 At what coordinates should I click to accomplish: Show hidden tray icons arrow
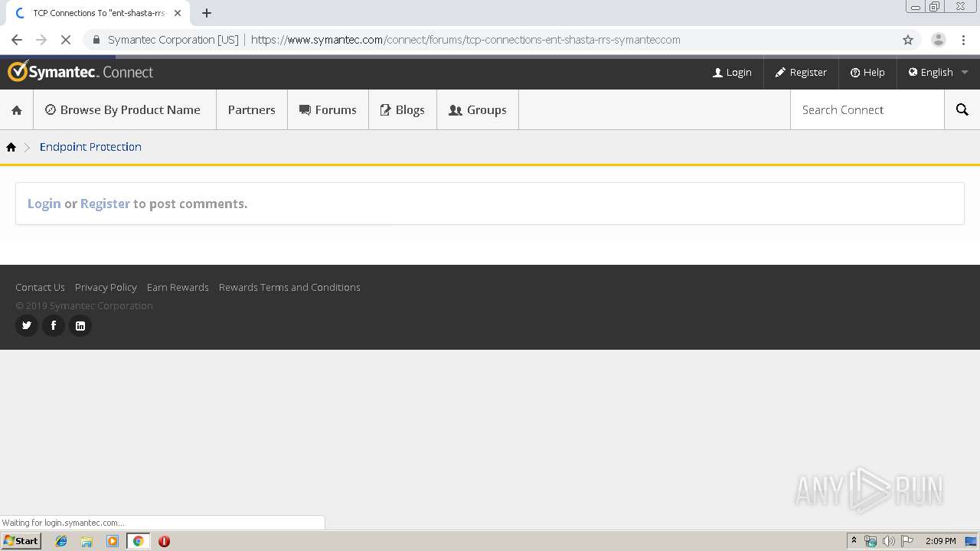click(x=854, y=541)
